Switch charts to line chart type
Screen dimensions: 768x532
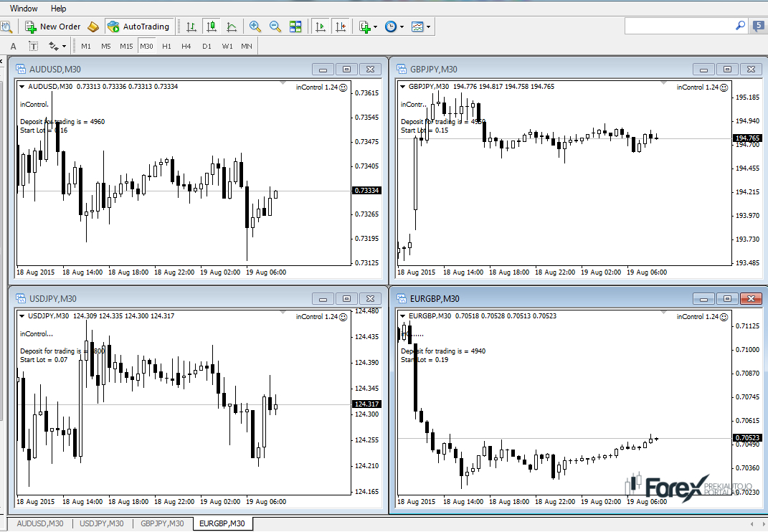click(x=232, y=27)
